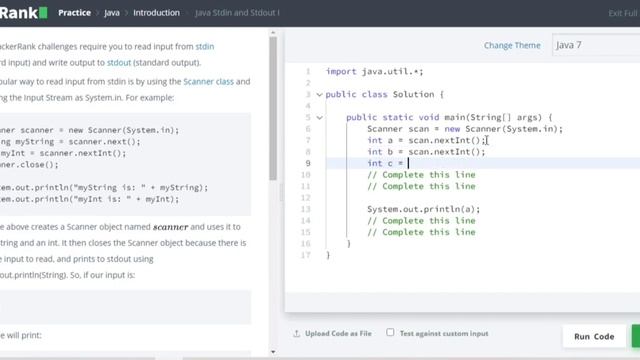Click line 1 import java.util.*;

click(374, 71)
